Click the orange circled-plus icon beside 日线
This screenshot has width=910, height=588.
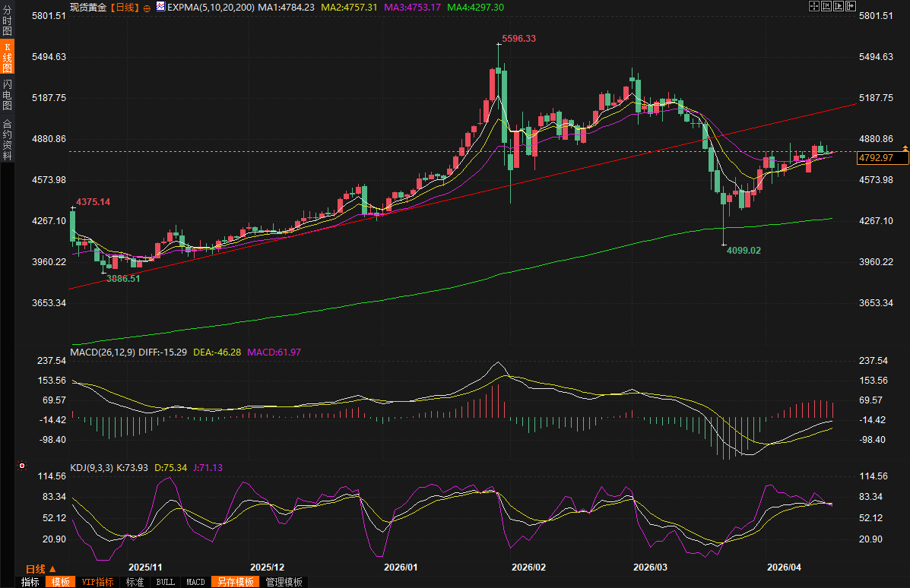[147, 7]
